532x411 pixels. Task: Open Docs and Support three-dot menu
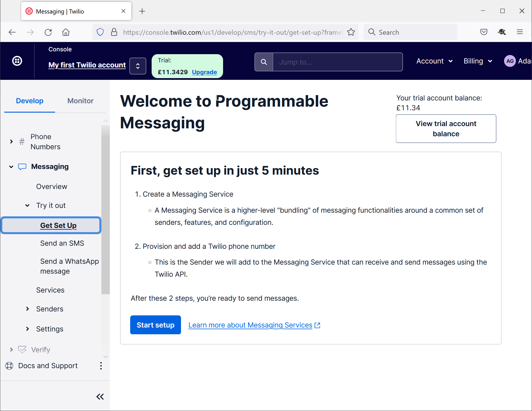(101, 366)
